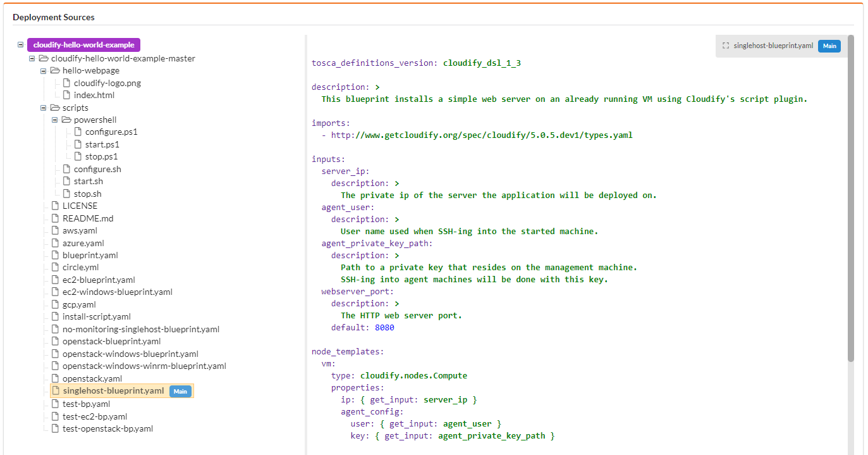Collapse the hello-webpage folder toggle

(44, 71)
